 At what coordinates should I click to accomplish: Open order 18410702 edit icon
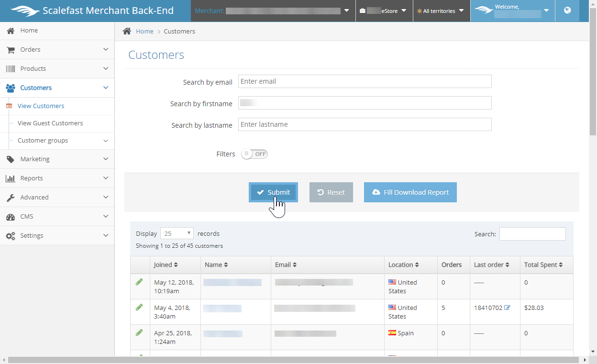tap(507, 308)
